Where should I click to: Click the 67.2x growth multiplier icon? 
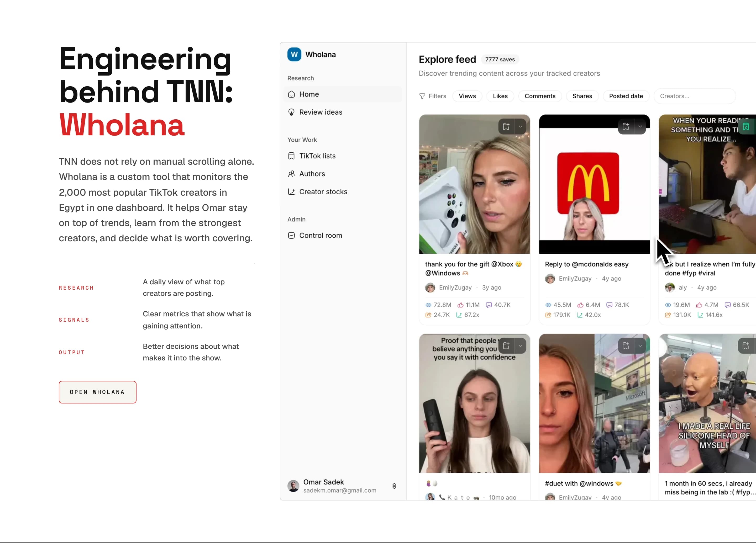[459, 315]
